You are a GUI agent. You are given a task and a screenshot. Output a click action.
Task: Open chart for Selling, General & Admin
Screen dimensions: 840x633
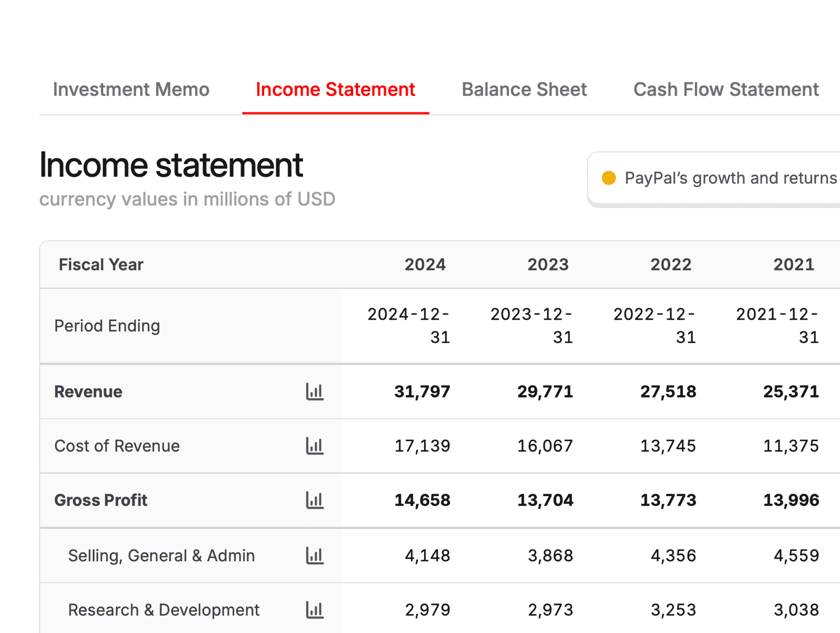pyautogui.click(x=315, y=555)
